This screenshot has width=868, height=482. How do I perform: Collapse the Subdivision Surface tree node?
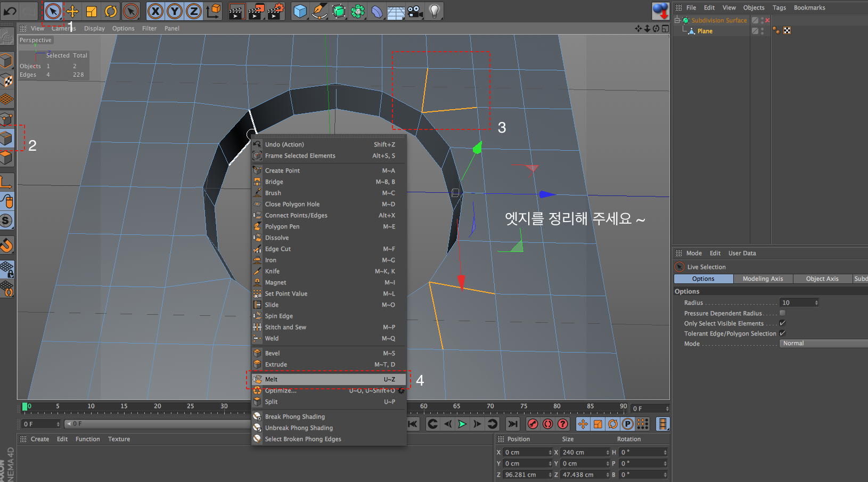(x=677, y=20)
